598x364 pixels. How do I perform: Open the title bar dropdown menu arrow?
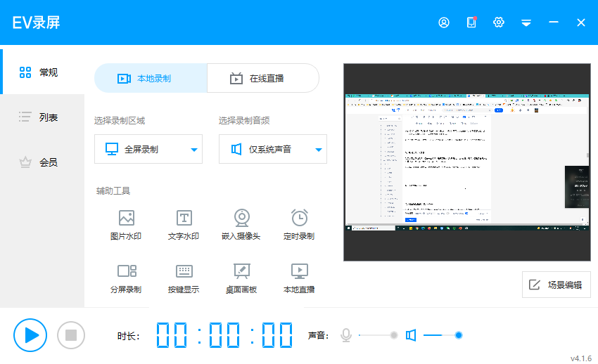[526, 22]
